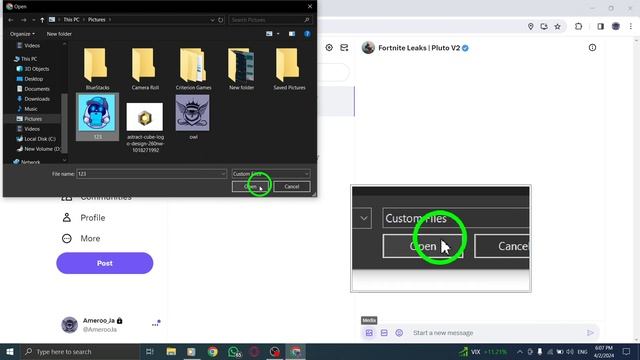Click the Media attach icon

point(369,333)
